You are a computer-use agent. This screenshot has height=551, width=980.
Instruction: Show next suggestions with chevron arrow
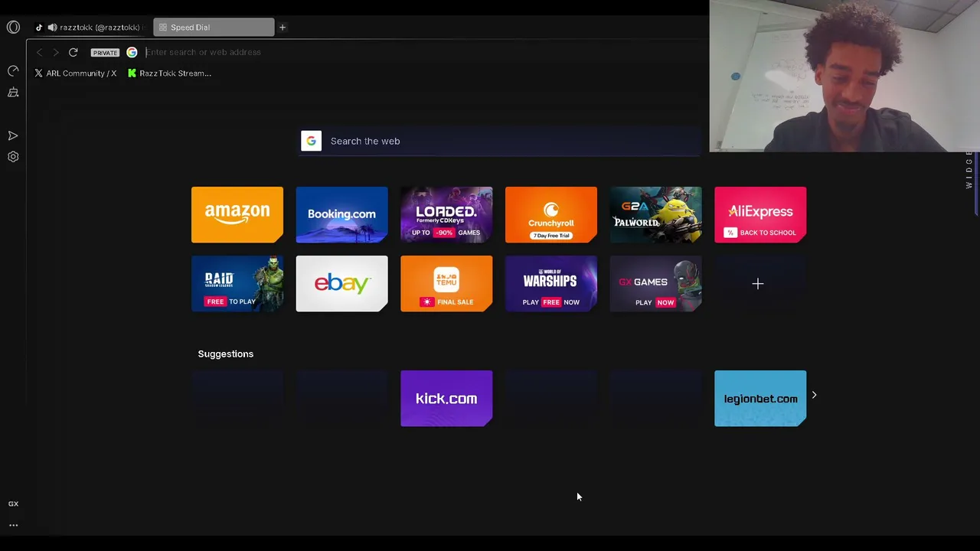click(814, 395)
